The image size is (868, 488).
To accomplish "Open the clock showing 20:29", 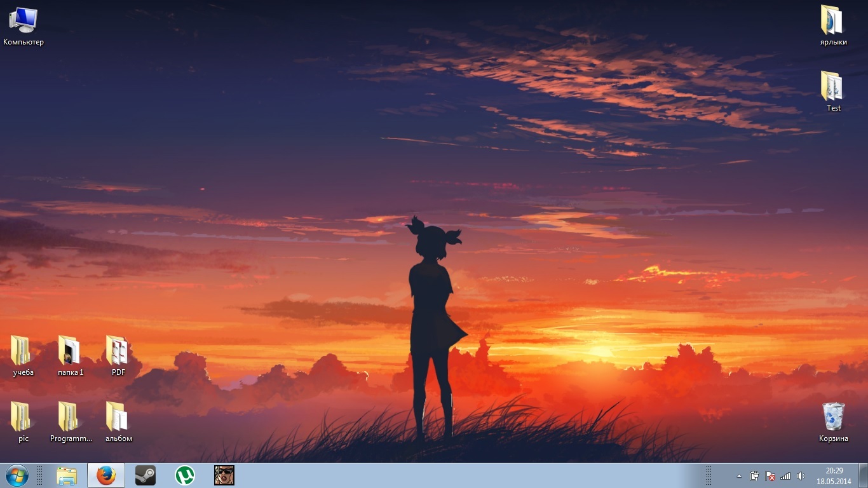I will (x=834, y=476).
